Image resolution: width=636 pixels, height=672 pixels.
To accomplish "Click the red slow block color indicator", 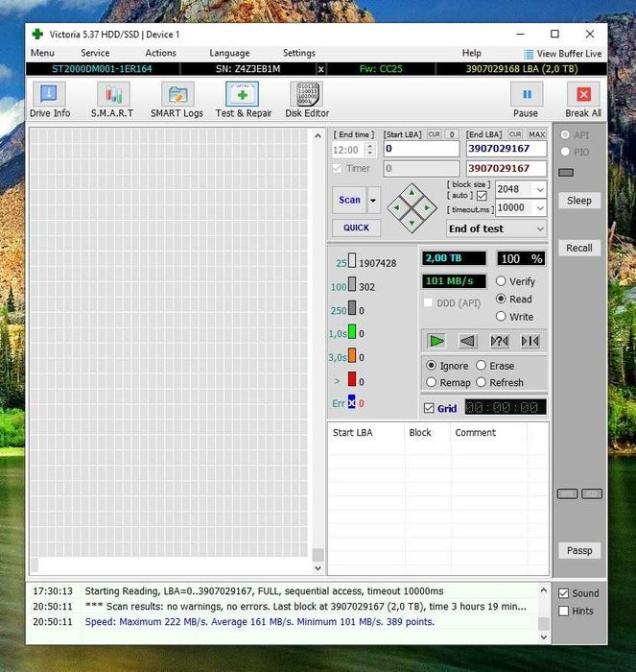I will 352,379.
